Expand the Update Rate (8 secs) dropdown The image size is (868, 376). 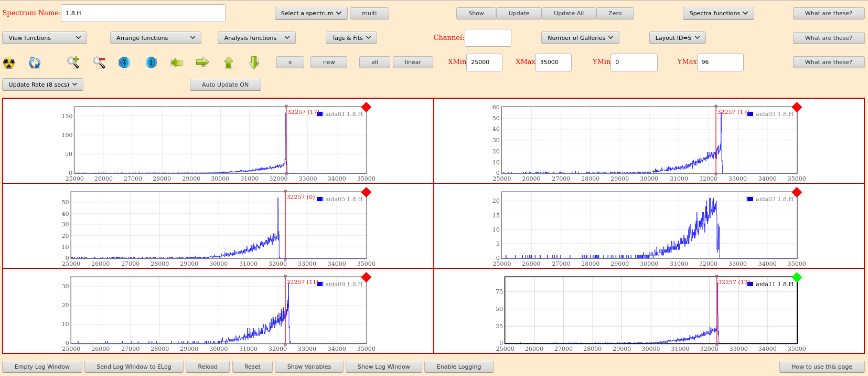point(43,85)
